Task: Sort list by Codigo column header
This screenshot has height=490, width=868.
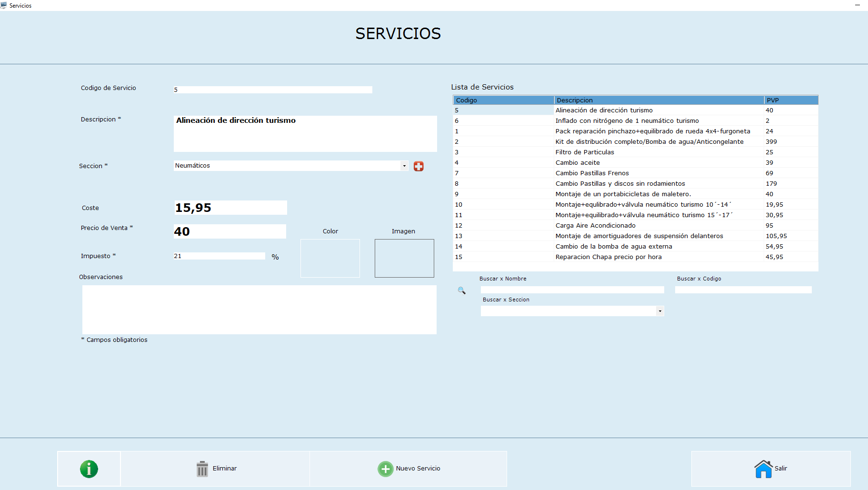Action: [503, 100]
